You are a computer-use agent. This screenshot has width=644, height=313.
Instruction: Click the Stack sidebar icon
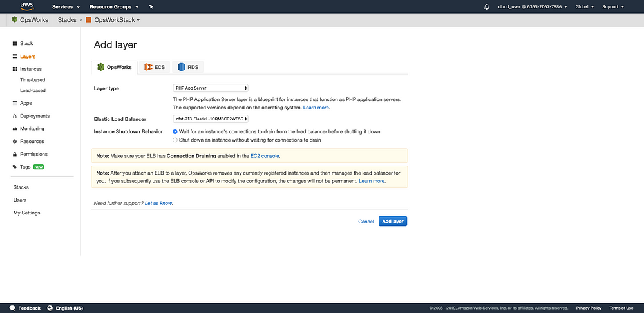[15, 43]
